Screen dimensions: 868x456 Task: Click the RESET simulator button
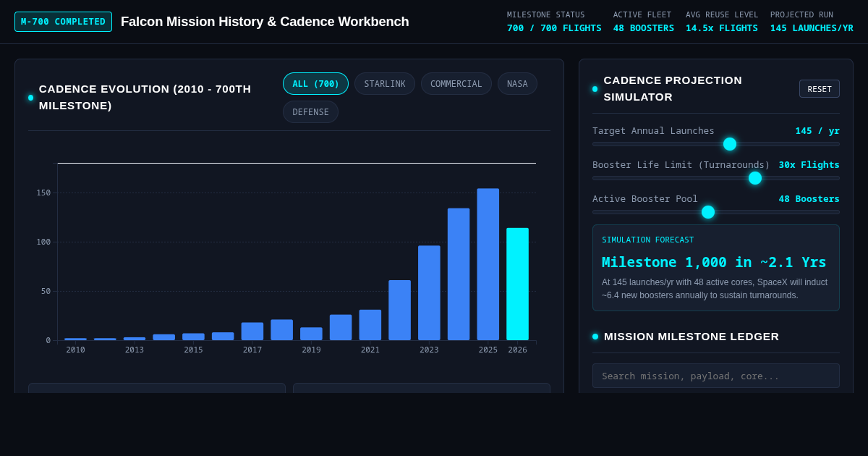pos(820,89)
